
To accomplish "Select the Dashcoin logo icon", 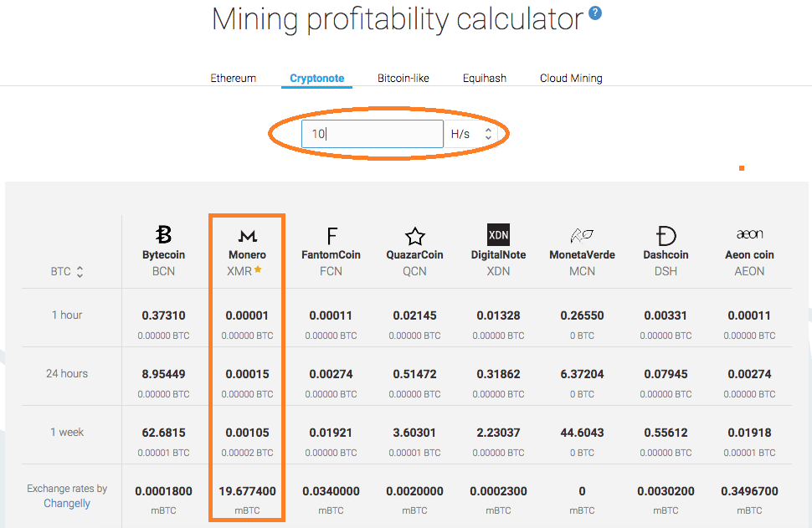I will pos(666,235).
